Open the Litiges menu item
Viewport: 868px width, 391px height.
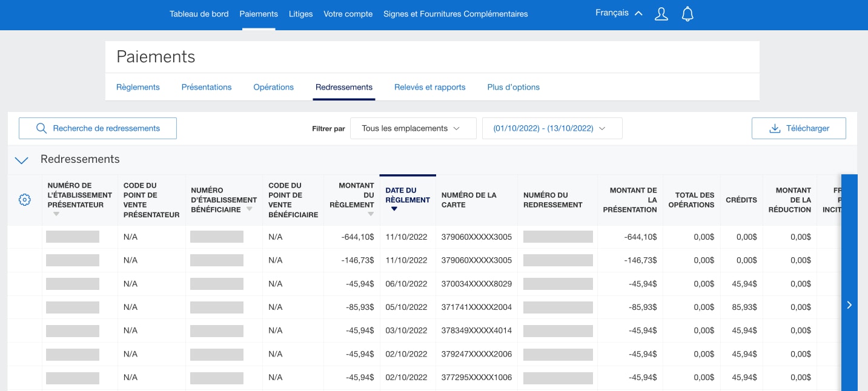[x=300, y=13]
